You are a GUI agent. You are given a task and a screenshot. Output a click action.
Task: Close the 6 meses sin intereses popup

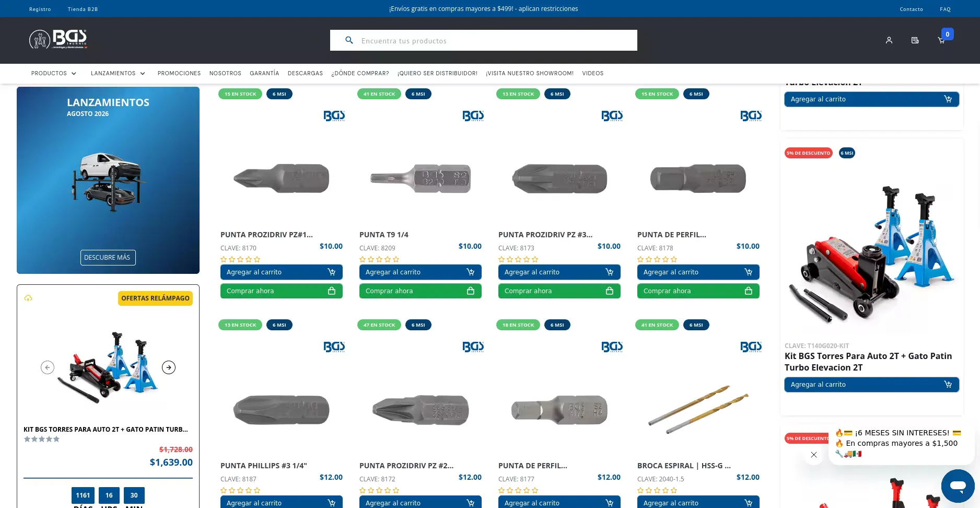point(813,455)
